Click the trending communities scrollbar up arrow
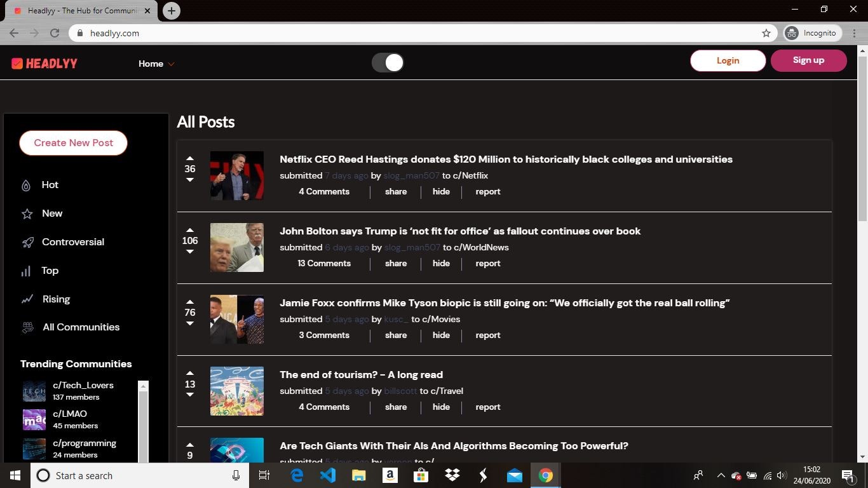The height and width of the screenshot is (488, 868). (143, 386)
